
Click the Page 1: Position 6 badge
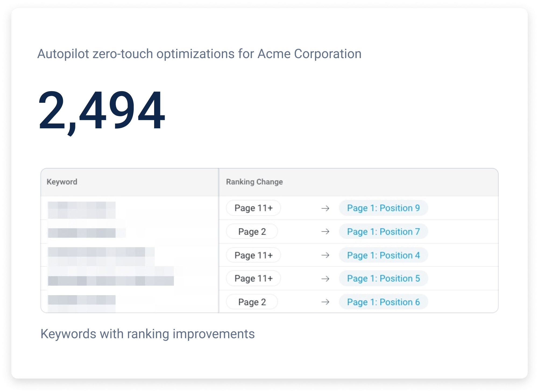click(383, 302)
